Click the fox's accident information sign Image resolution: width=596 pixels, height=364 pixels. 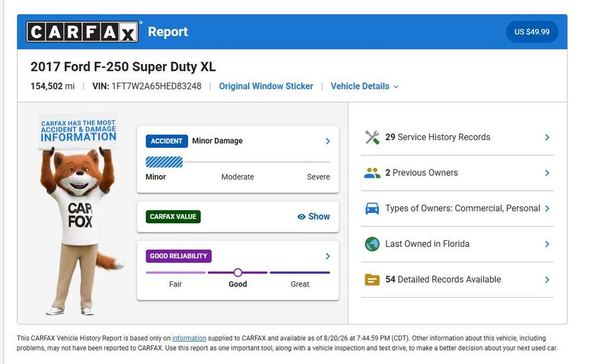pyautogui.click(x=79, y=131)
